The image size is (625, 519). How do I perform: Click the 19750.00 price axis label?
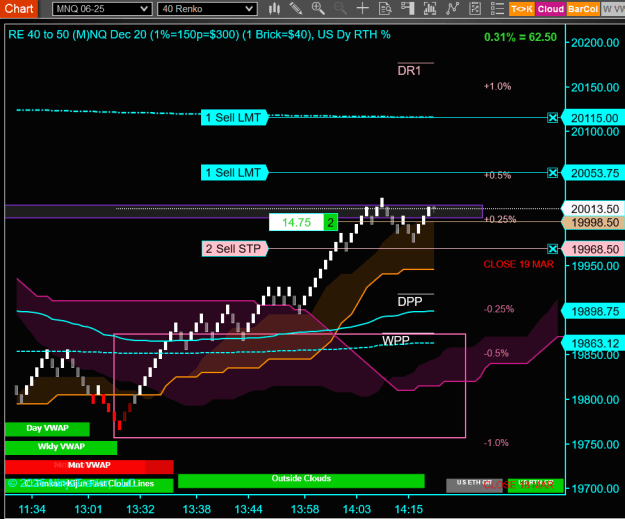point(595,444)
